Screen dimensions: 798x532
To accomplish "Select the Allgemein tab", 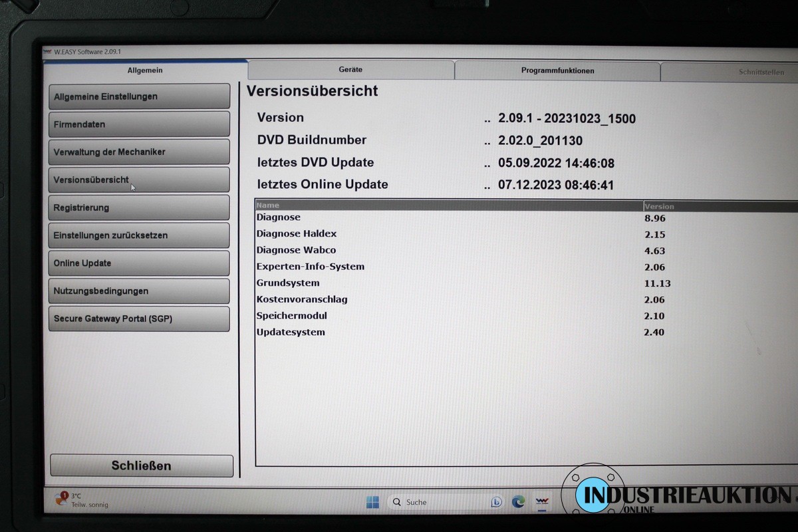I will [145, 70].
